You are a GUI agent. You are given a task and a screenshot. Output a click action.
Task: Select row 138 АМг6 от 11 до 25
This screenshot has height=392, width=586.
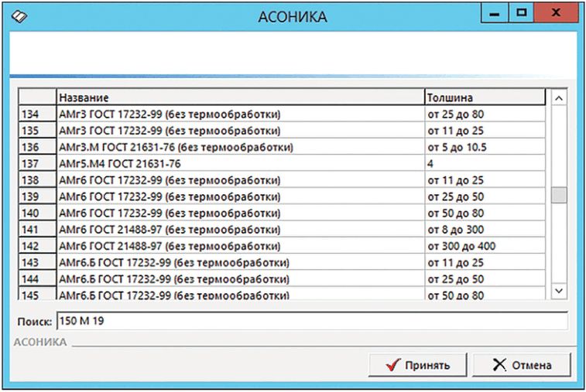(x=240, y=180)
